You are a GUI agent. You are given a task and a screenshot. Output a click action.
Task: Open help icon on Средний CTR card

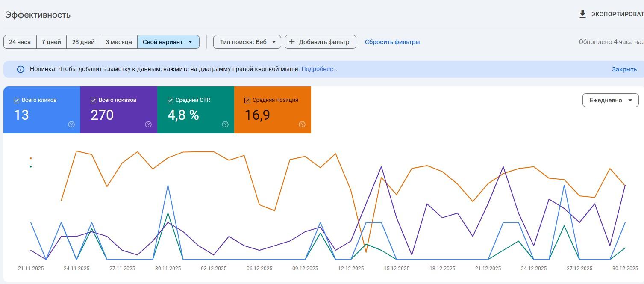(225, 124)
